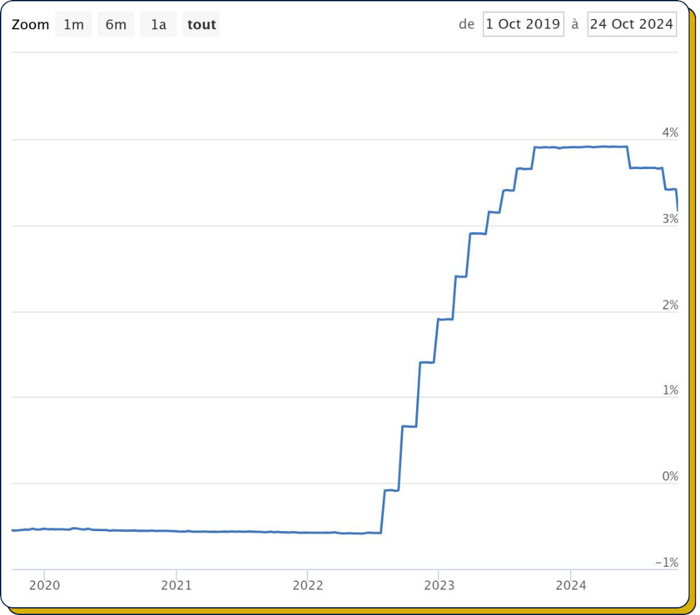Click the 2020 x-axis label

(44, 585)
